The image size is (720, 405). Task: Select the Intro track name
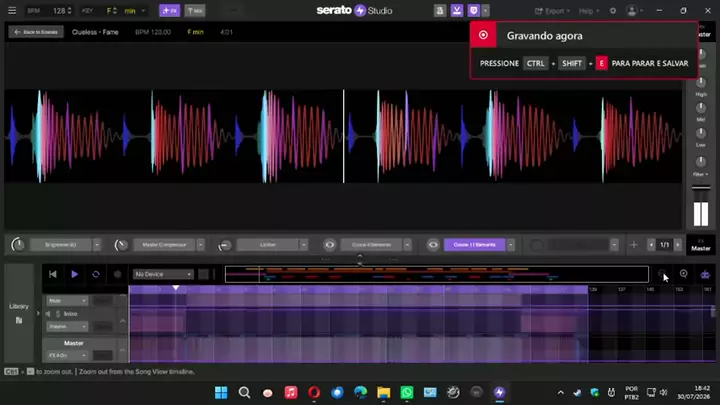pos(70,314)
